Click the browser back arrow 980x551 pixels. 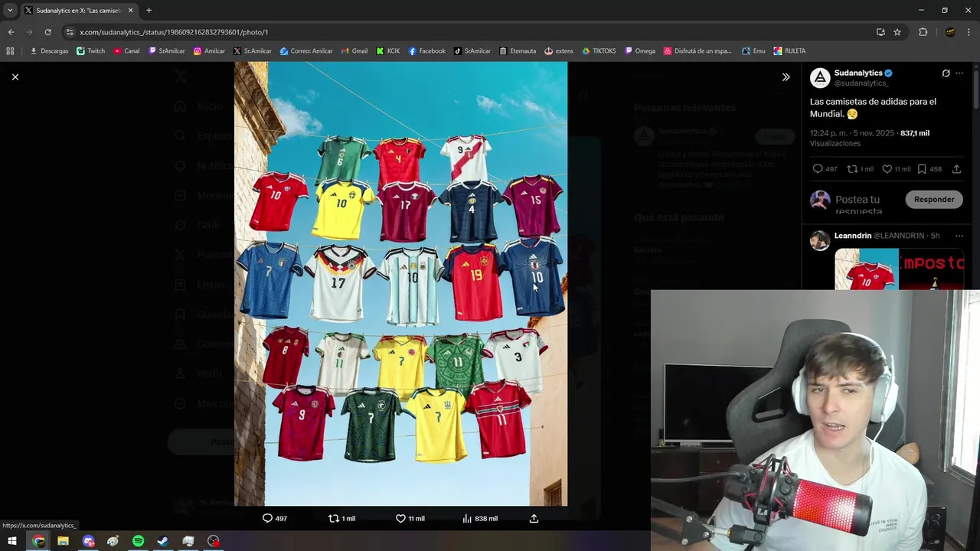click(11, 32)
